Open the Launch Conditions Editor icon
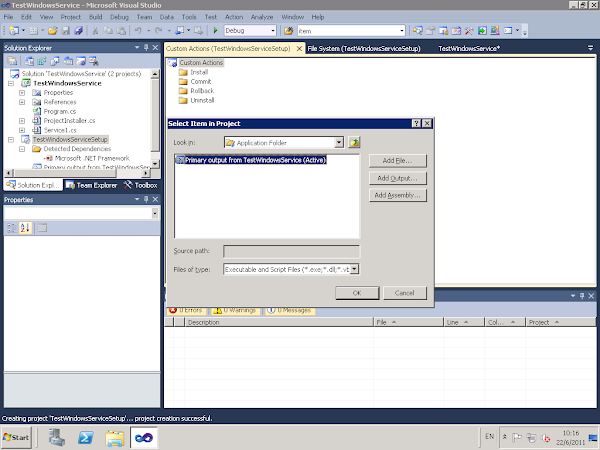 94,61
